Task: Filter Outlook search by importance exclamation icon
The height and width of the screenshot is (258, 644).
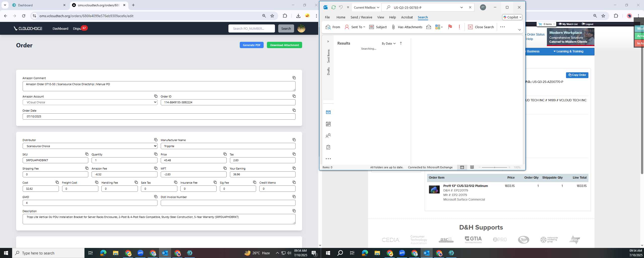Action: coord(459,27)
